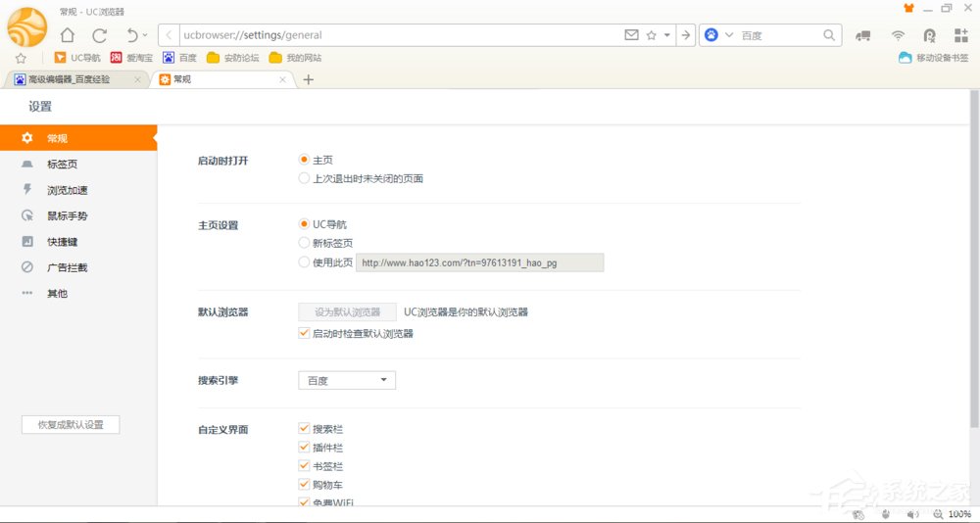Reload the page with the refresh icon
980x523 pixels.
click(x=99, y=35)
